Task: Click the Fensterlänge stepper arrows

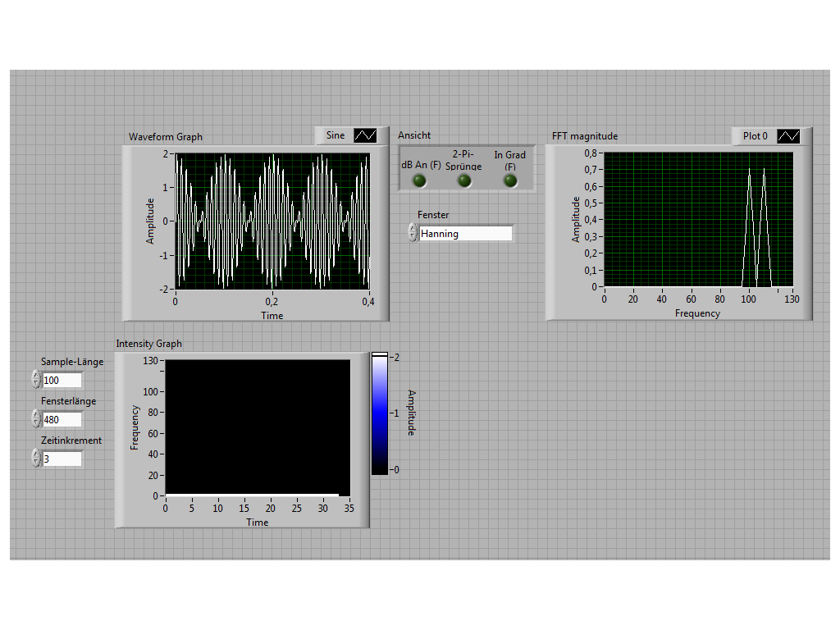Action: (x=36, y=418)
